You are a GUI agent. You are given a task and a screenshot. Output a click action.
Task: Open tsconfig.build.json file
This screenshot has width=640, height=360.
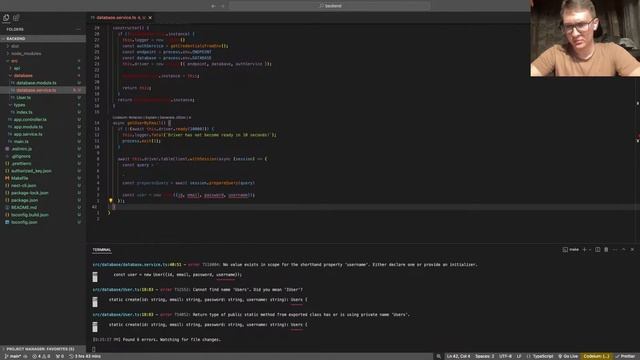point(29,215)
